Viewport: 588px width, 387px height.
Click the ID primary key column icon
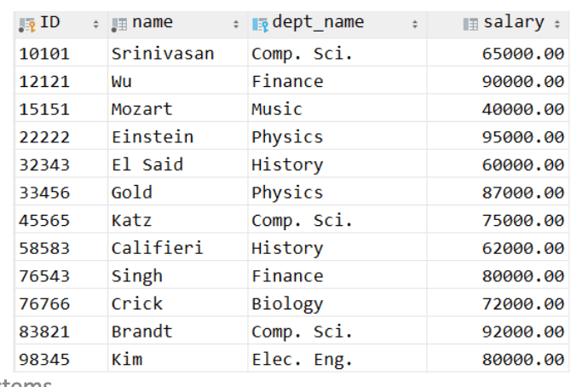tap(27, 25)
